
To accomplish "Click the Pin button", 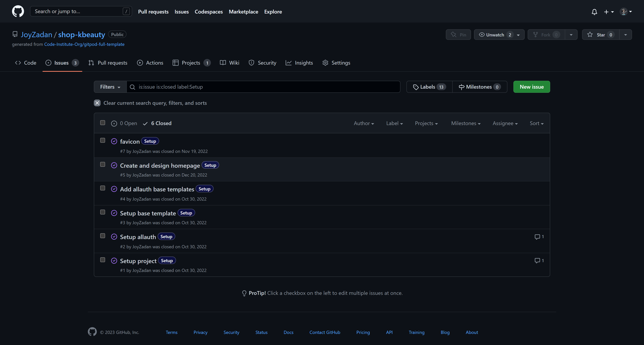I will pyautogui.click(x=458, y=35).
